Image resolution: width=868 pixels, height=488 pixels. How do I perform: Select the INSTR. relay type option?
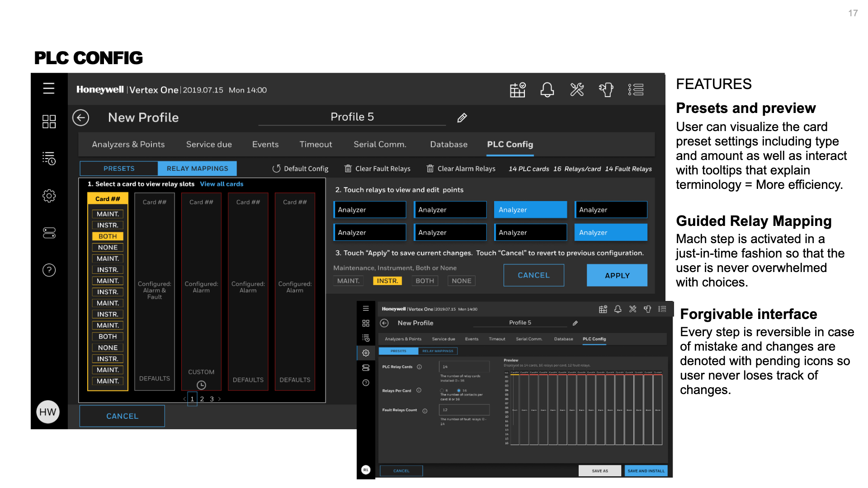(x=387, y=281)
